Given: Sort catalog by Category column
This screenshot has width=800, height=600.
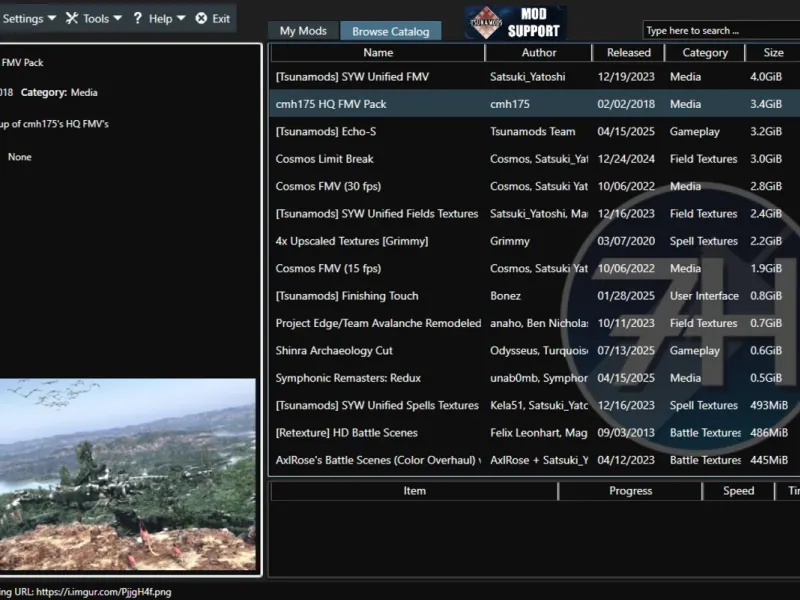Looking at the screenshot, I should click(705, 53).
